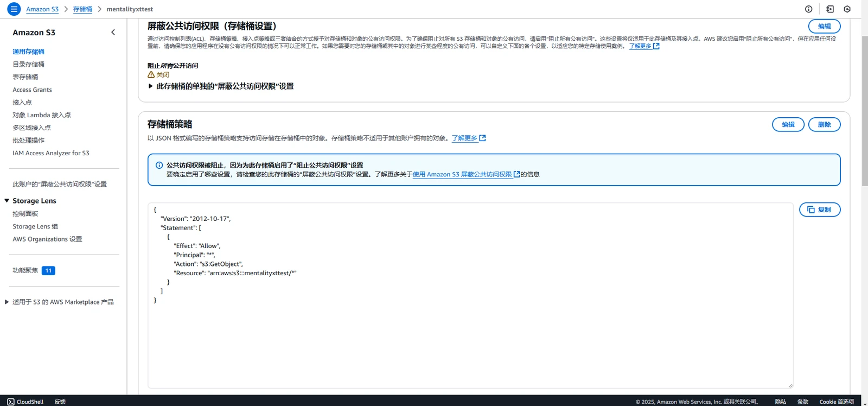Viewport: 868px width, 406px height.
Task: Click the "Action": "s3:GetObject" line
Action: pyautogui.click(x=208, y=264)
